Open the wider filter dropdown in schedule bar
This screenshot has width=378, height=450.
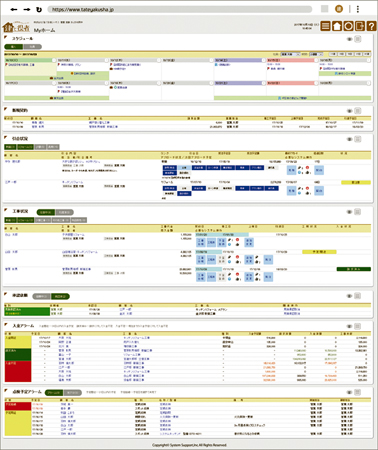[x=290, y=54]
